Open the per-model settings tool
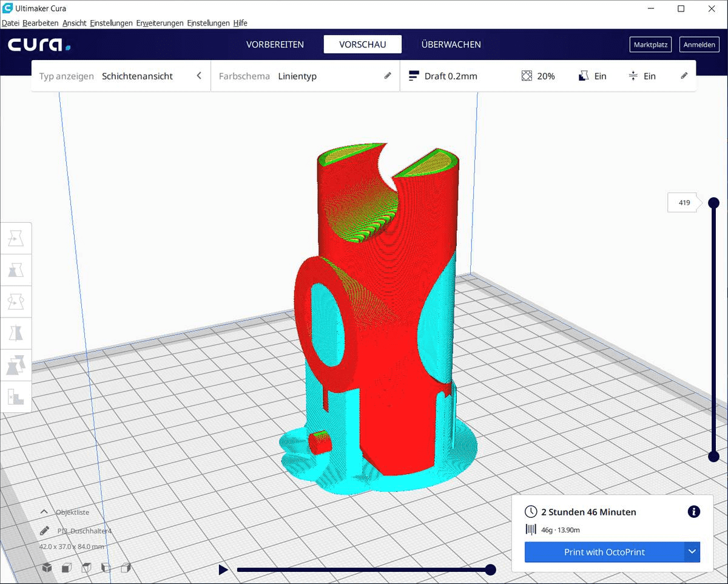The width and height of the screenshot is (728, 584). tap(16, 365)
